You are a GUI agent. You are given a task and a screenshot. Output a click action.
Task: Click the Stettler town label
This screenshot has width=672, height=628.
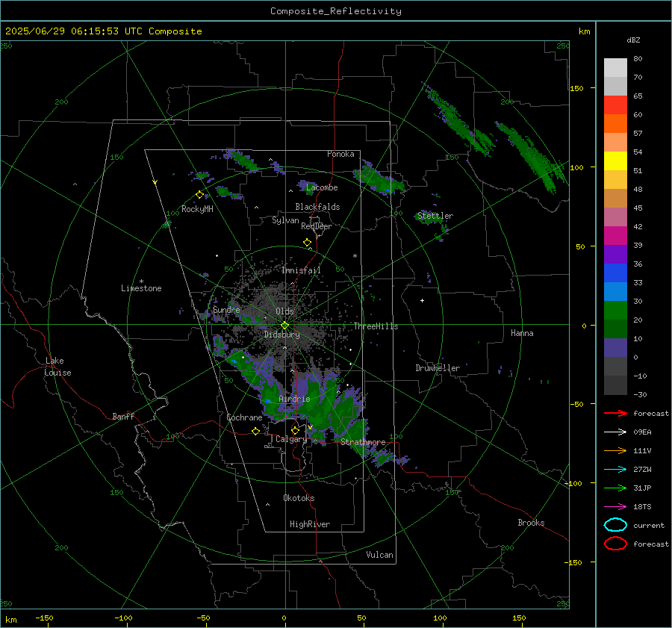(x=435, y=216)
